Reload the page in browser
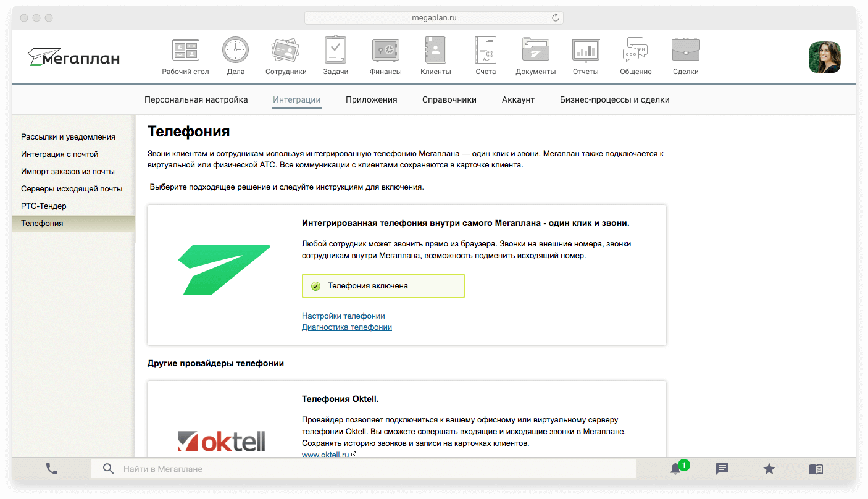The width and height of the screenshot is (868, 499). (x=556, y=18)
